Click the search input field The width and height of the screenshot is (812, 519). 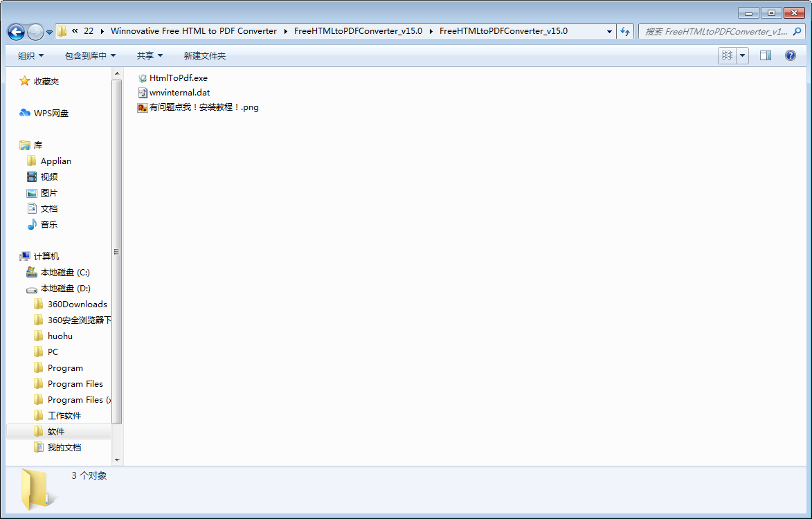[716, 31]
